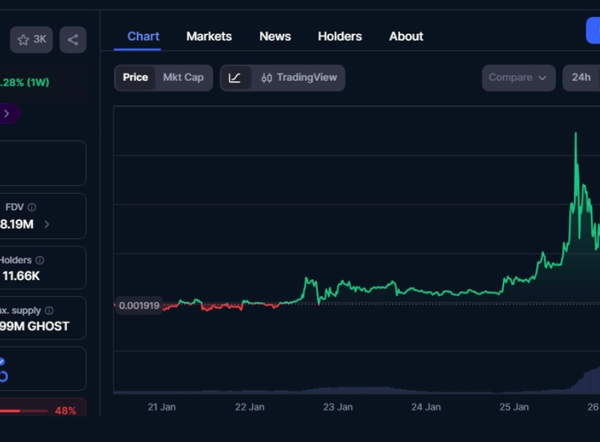
Task: Expand the purple chevron pill
Action: [x=8, y=114]
